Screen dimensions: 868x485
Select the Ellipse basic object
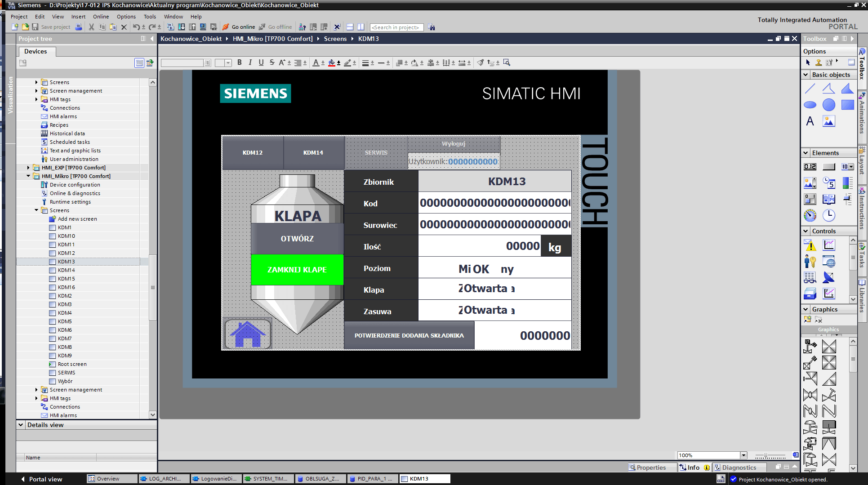click(x=810, y=105)
